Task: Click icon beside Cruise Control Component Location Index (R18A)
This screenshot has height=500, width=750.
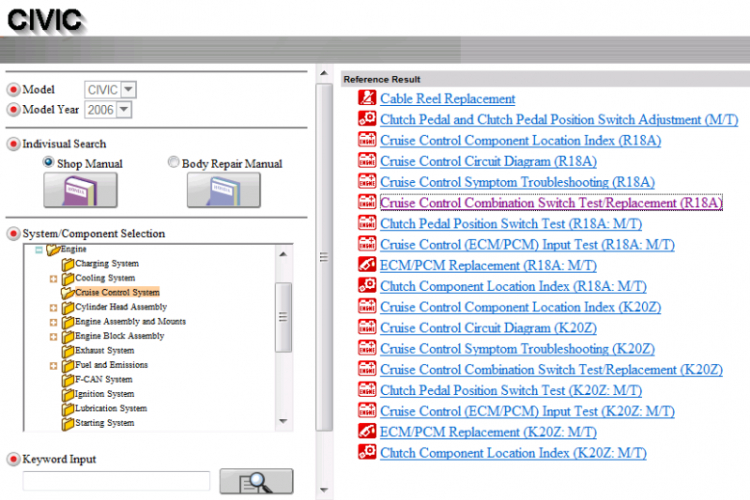Action: coord(367,139)
